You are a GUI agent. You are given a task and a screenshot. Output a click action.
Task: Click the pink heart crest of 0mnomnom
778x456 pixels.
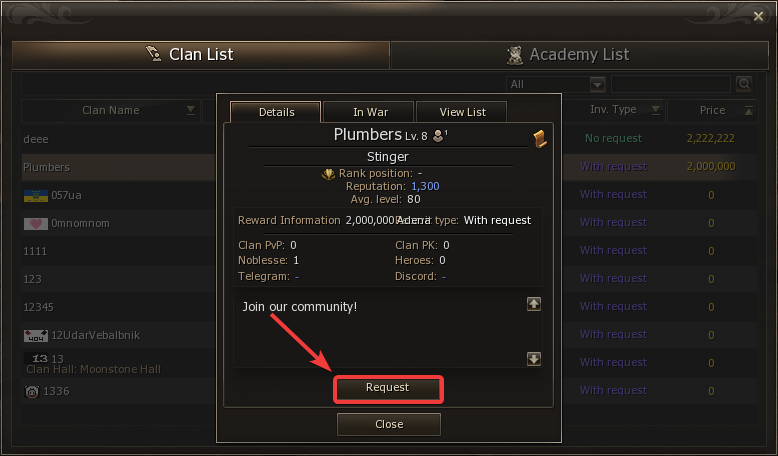click(x=35, y=223)
